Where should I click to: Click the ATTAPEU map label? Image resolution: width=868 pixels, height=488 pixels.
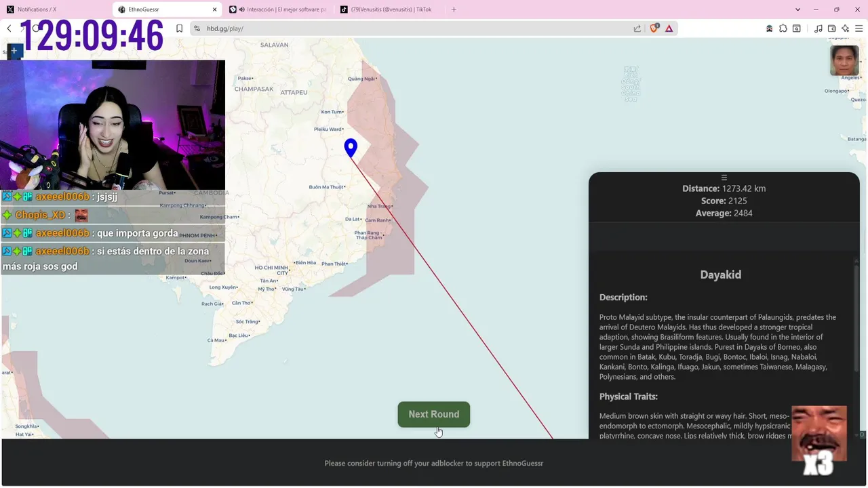(x=294, y=92)
